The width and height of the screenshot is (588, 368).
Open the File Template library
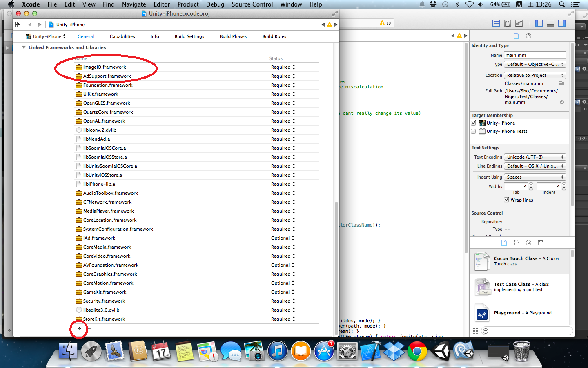point(504,243)
